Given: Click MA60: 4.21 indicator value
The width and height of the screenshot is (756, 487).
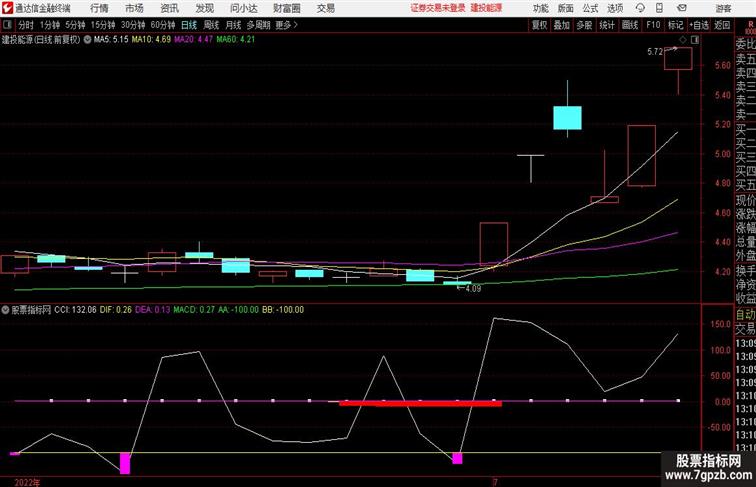Looking at the screenshot, I should [235, 40].
